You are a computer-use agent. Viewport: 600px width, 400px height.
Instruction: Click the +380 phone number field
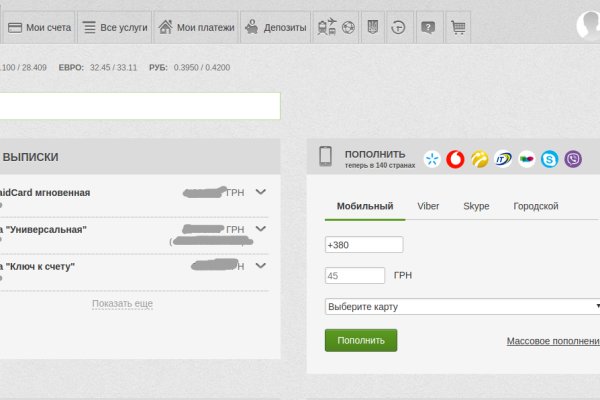364,245
